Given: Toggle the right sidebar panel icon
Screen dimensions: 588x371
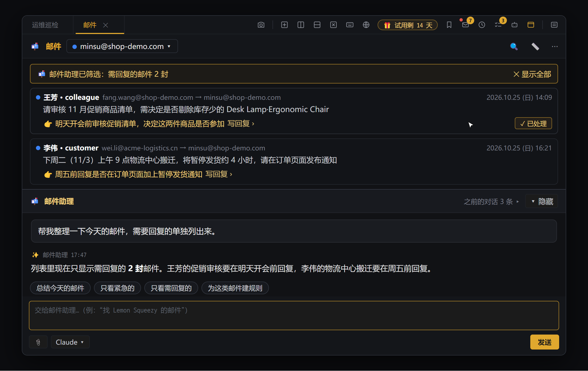Looking at the screenshot, I should click(x=554, y=25).
